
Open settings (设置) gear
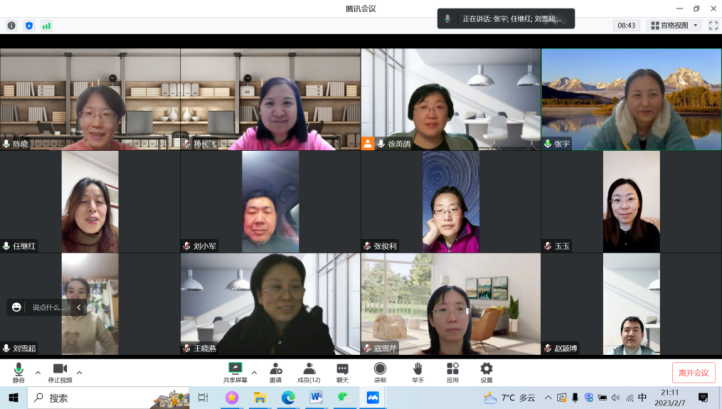pos(486,373)
